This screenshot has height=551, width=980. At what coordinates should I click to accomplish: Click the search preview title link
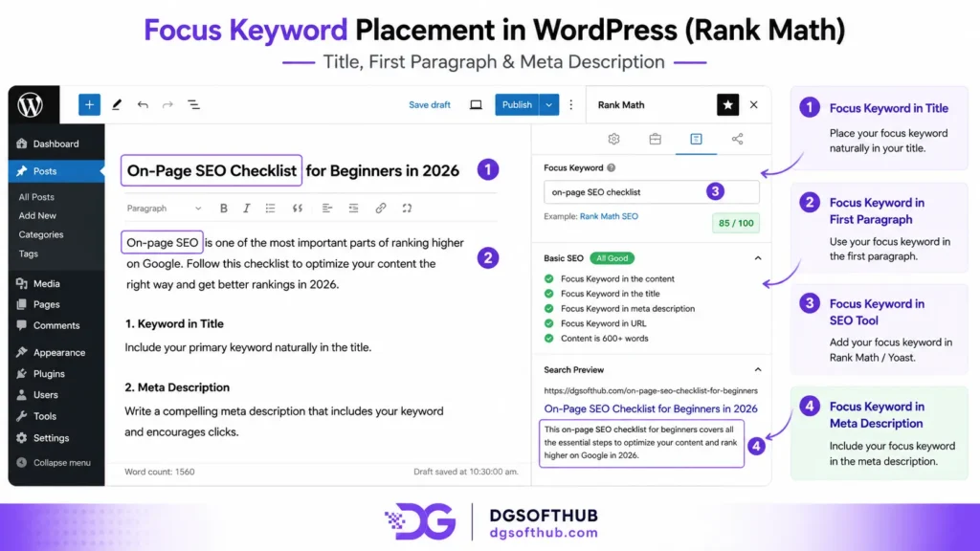tap(651, 408)
